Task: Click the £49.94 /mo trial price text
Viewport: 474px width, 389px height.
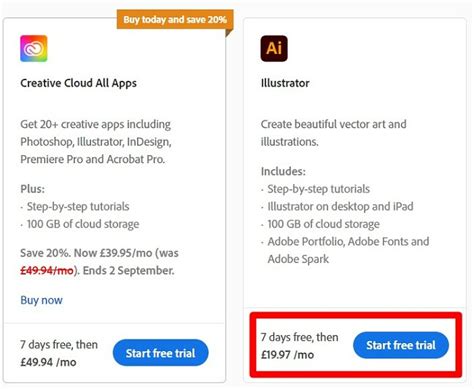Action: [48, 362]
